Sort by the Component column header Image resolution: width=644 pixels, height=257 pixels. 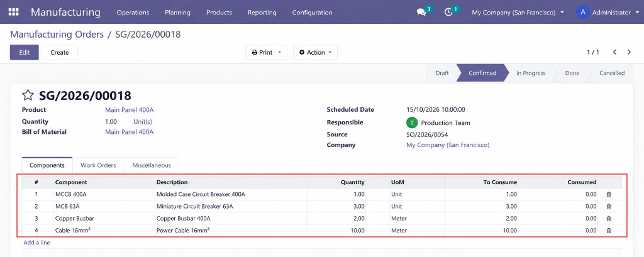[x=71, y=182]
